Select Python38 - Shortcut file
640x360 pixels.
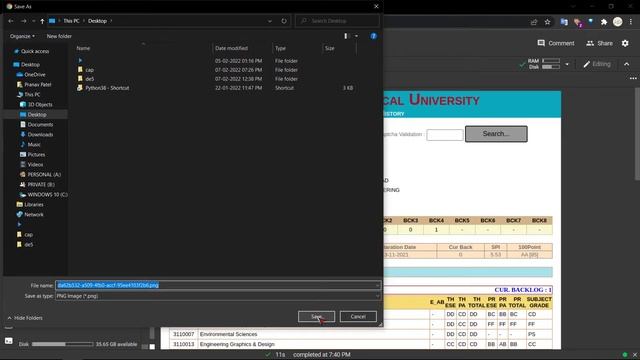coord(107,88)
